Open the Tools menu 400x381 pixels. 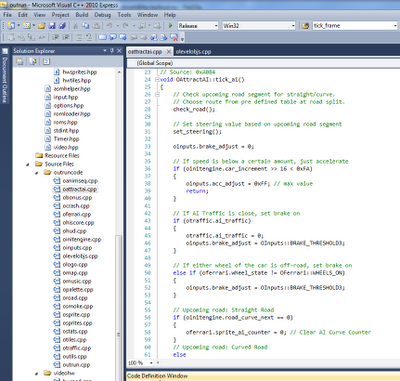click(x=124, y=15)
